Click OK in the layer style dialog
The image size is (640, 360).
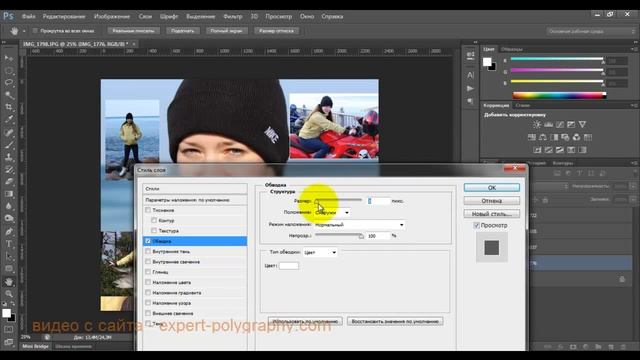pos(492,187)
